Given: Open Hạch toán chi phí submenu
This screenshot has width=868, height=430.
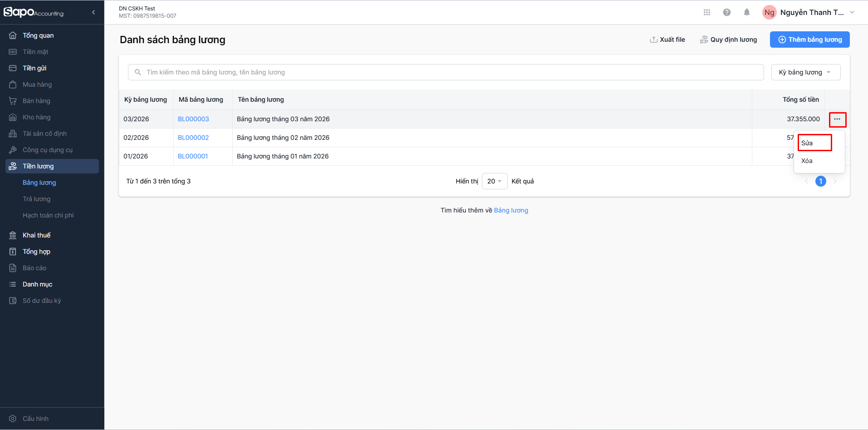Looking at the screenshot, I should [x=48, y=215].
